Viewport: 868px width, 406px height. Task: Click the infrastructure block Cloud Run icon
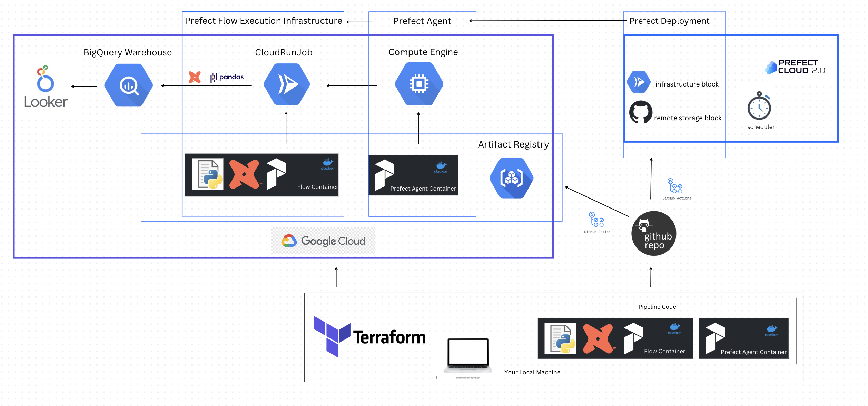coord(639,82)
